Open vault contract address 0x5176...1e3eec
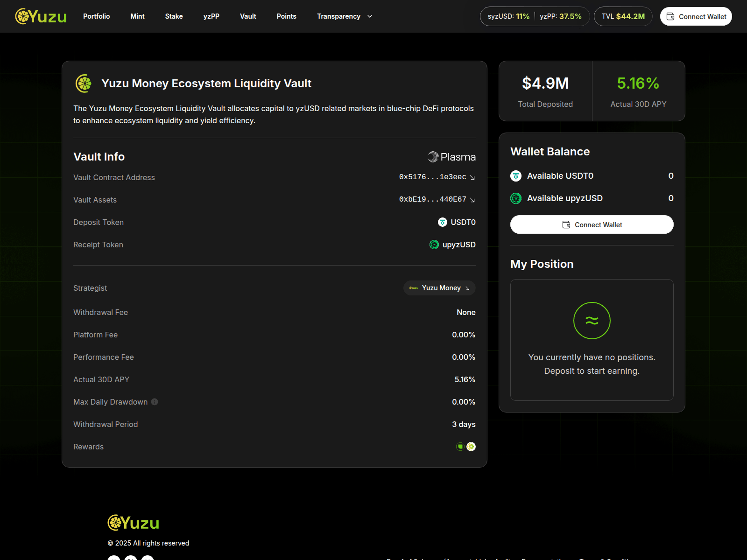Viewport: 747px width, 560px height. click(437, 177)
